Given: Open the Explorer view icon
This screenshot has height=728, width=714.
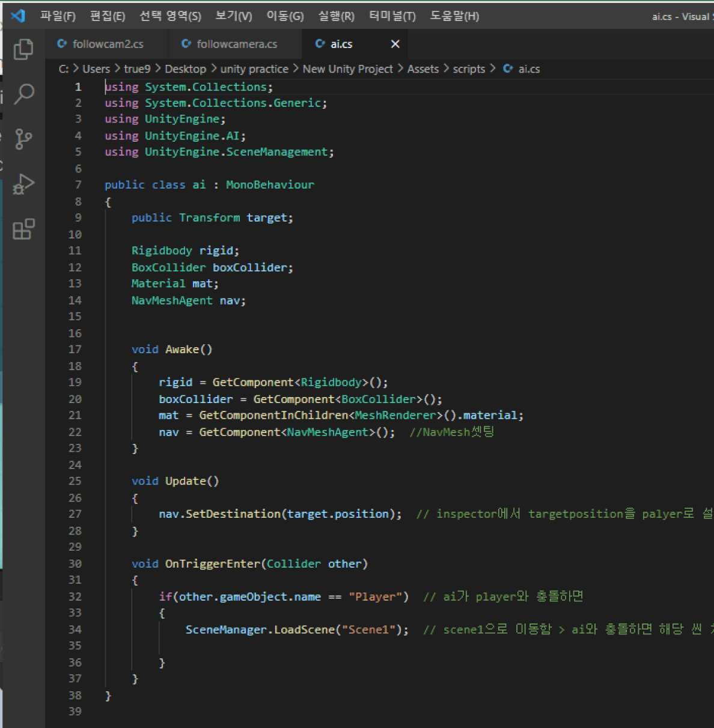Looking at the screenshot, I should pos(23,49).
